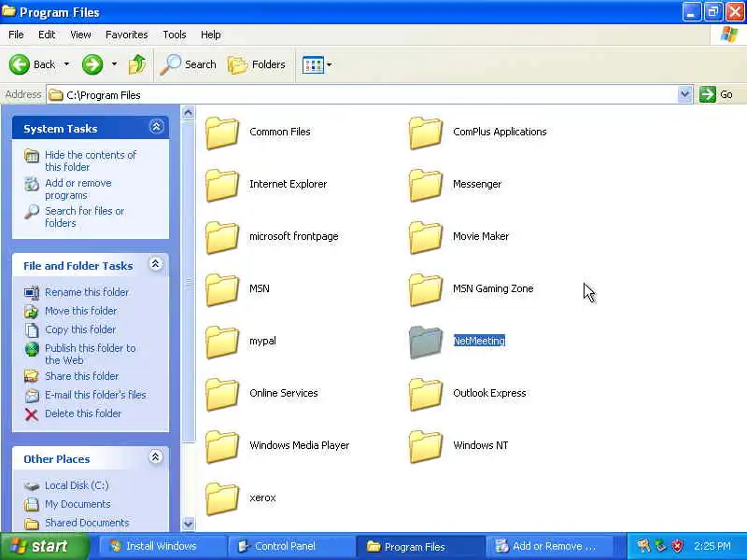Open My Documents in Other Places
The image size is (747, 560).
(x=78, y=504)
